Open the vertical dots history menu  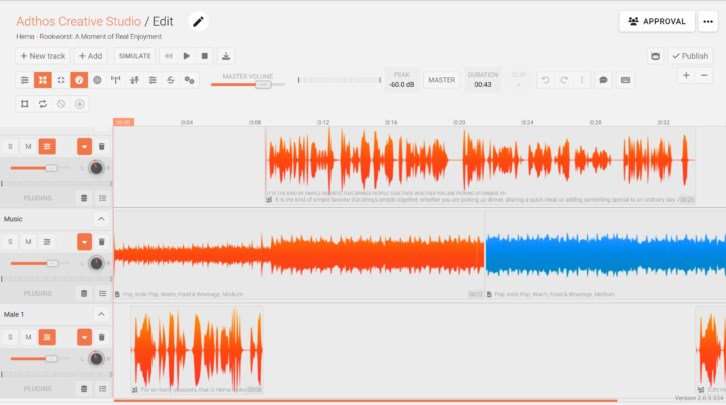click(582, 80)
